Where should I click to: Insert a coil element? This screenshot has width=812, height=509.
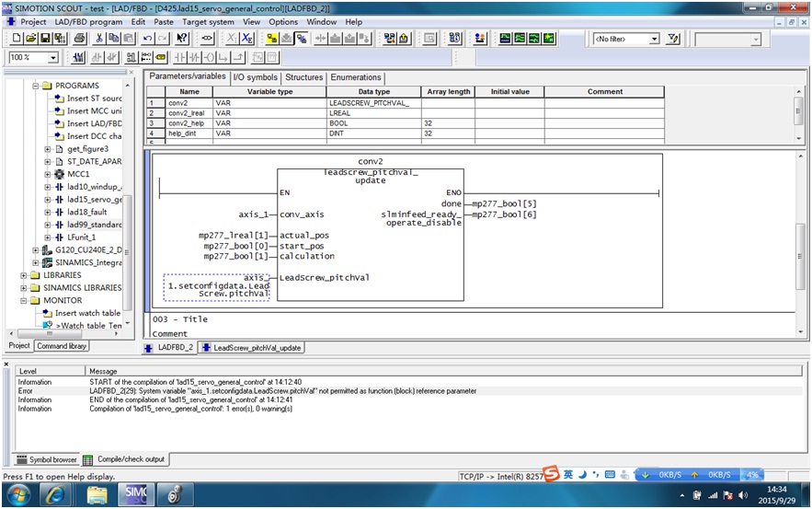209,58
